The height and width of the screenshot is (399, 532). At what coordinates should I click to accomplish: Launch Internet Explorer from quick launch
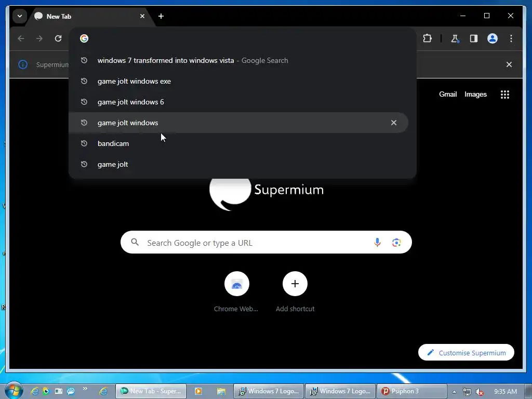34,391
